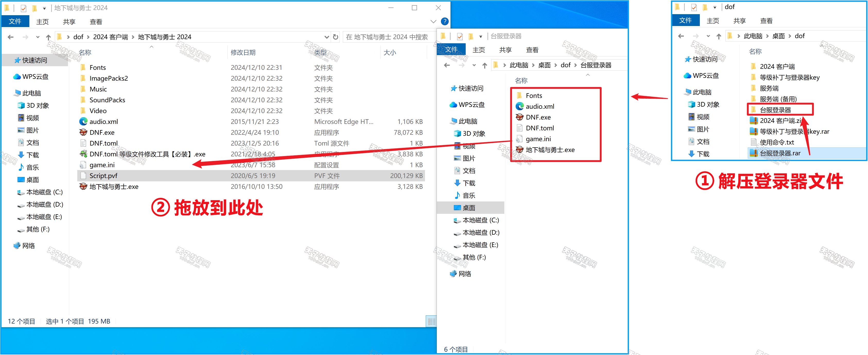The image size is (868, 355).
Task: Click properties checkmark icon in main title bar
Action: pyautogui.click(x=23, y=8)
